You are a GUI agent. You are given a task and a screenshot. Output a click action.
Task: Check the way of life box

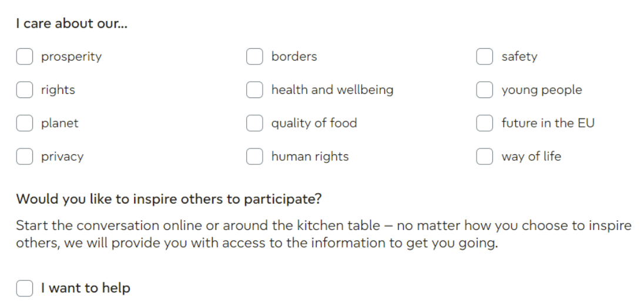(x=484, y=157)
